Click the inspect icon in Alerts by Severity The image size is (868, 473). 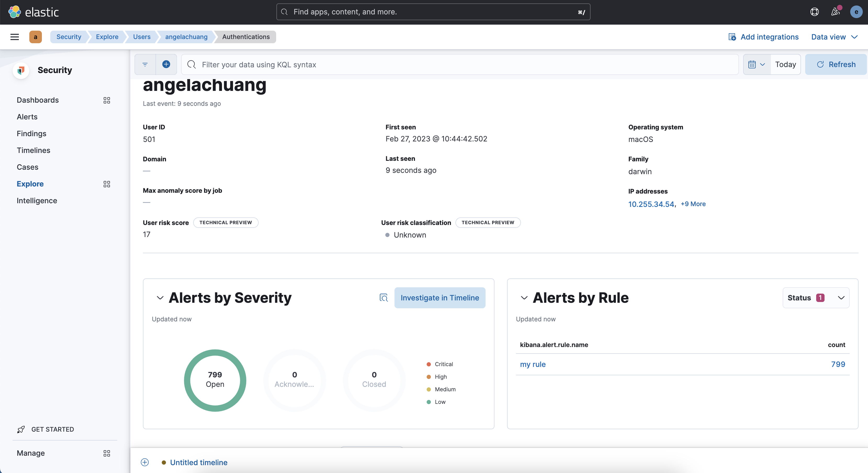tap(384, 298)
